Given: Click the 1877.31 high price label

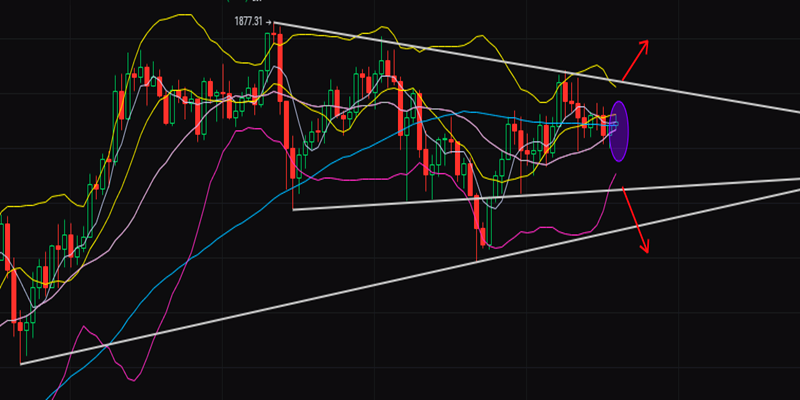Looking at the screenshot, I should [248, 21].
